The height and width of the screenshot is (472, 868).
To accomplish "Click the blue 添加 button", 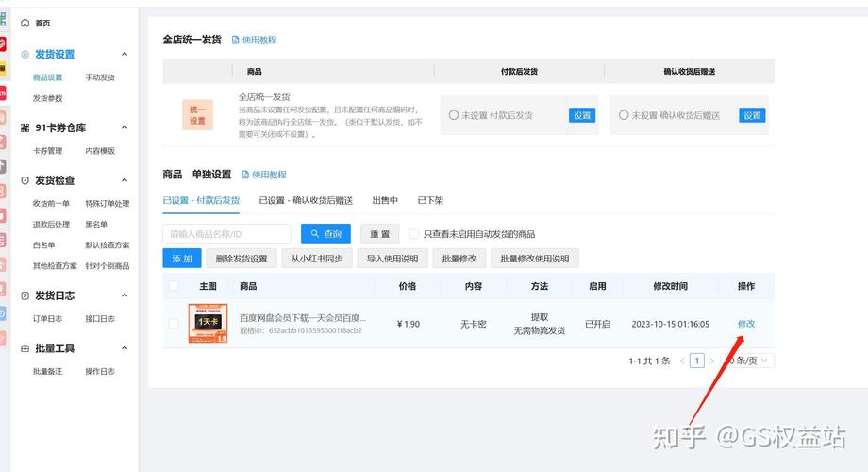I will pos(182,259).
